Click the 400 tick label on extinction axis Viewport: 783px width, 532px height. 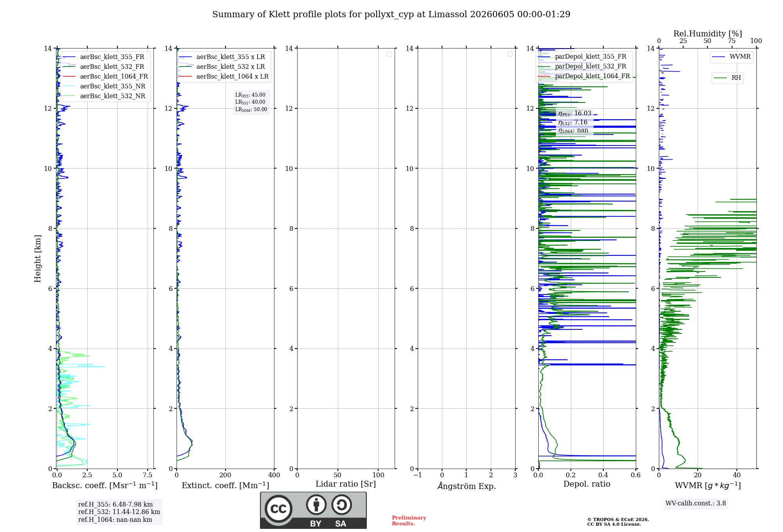[274, 475]
